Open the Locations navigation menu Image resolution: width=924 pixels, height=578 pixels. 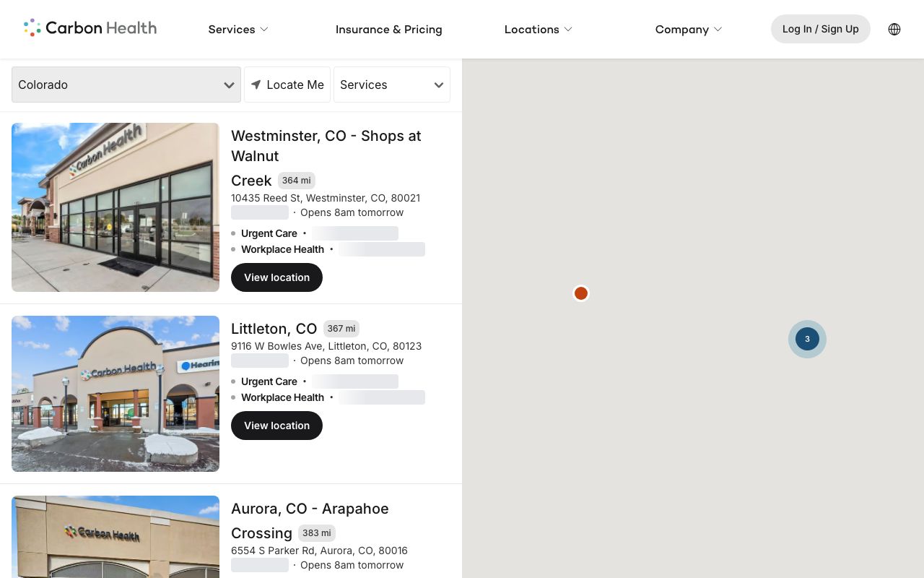pos(539,29)
